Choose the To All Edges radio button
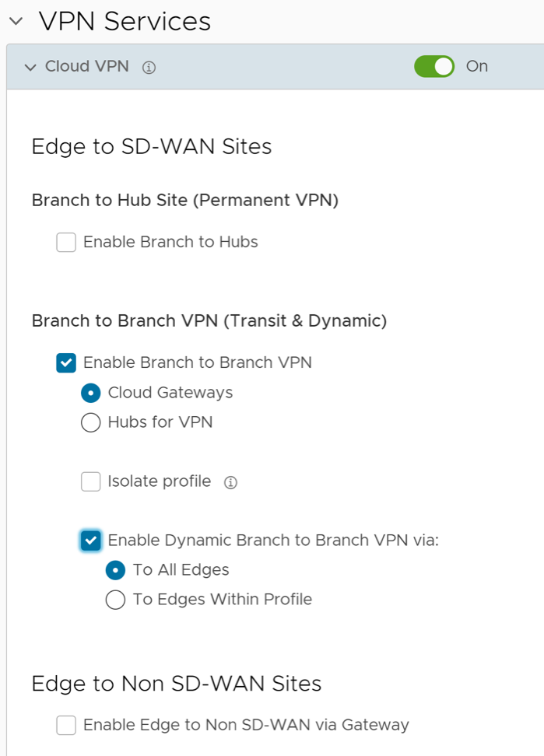Viewport: 544px width, 756px height. (x=116, y=571)
